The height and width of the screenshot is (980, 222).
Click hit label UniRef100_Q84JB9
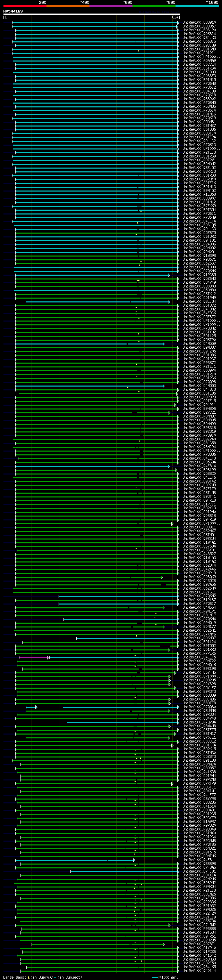(x=199, y=91)
